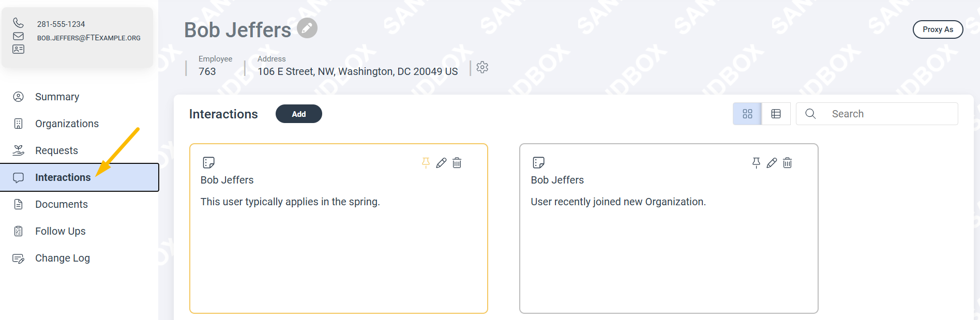Pin the new Organization interaction note
Viewport: 980px width, 320px height.
(x=756, y=163)
